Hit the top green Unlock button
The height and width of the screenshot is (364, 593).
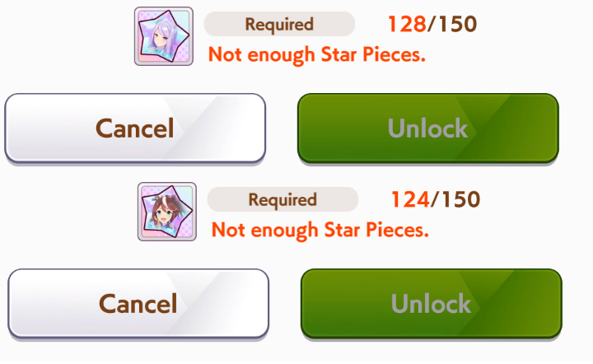(x=428, y=128)
